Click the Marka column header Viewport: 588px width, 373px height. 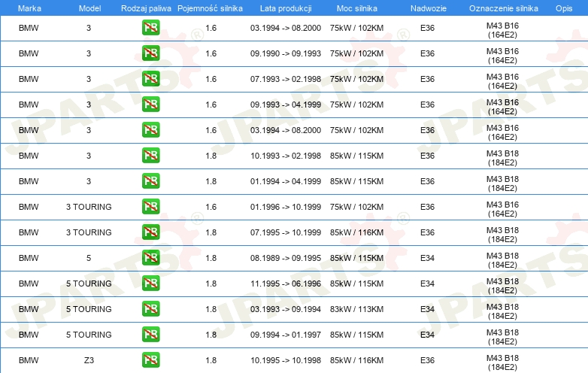pos(29,8)
